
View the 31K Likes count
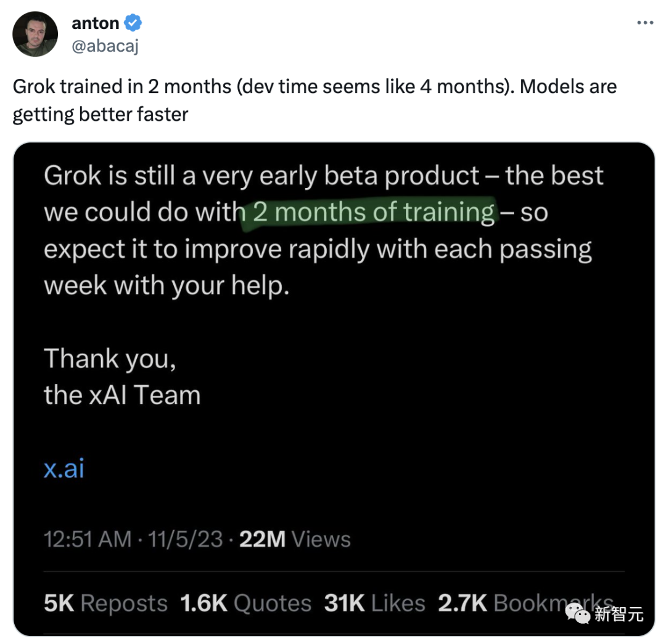[x=375, y=603]
